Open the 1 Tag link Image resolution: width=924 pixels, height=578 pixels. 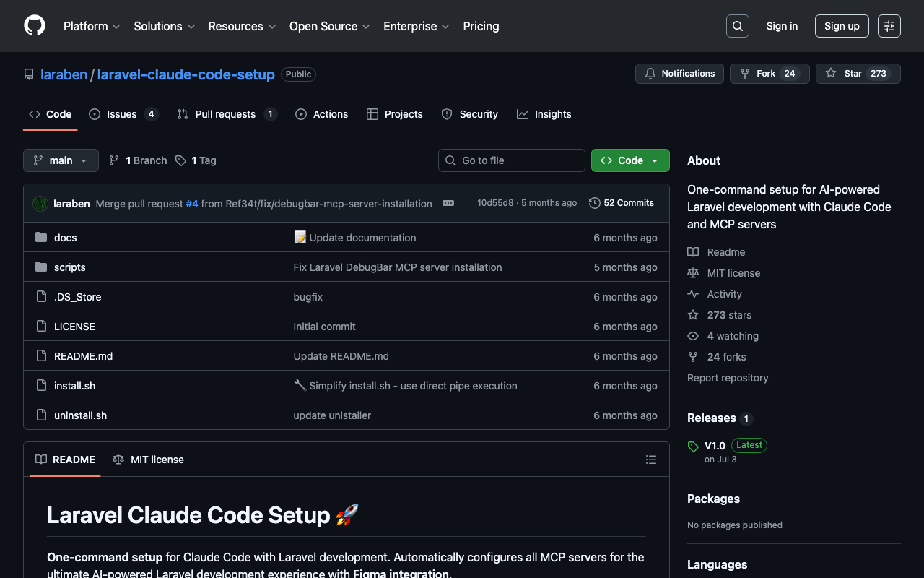point(196,160)
